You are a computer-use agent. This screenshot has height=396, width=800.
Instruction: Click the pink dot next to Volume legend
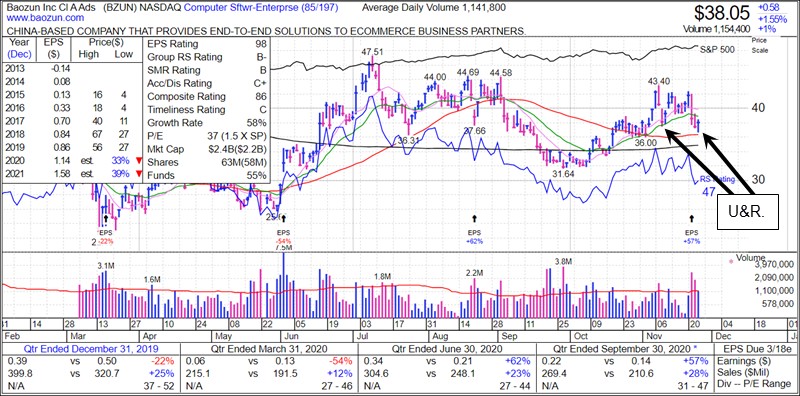(731, 261)
